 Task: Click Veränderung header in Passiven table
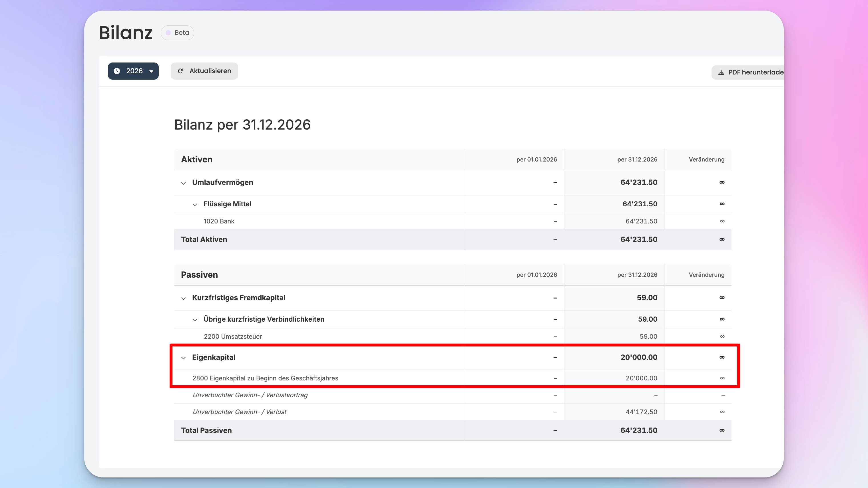coord(707,275)
